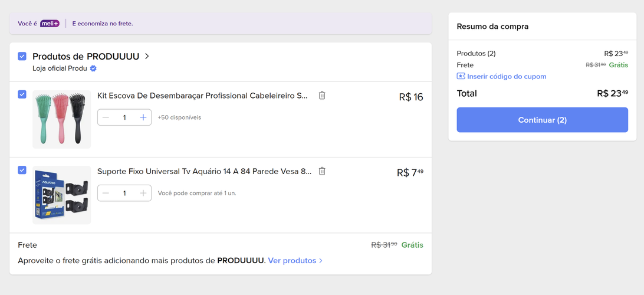The height and width of the screenshot is (295, 644).
Task: Click minus stepper for Suporte Fixo Universal Tv
Action: (x=106, y=193)
